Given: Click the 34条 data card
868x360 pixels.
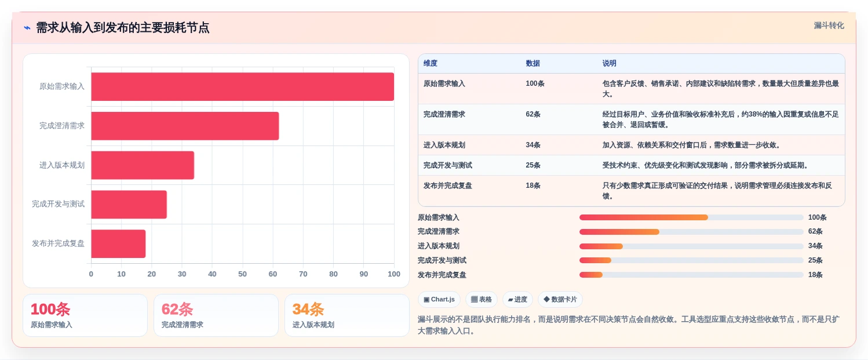Looking at the screenshot, I should pos(347,315).
